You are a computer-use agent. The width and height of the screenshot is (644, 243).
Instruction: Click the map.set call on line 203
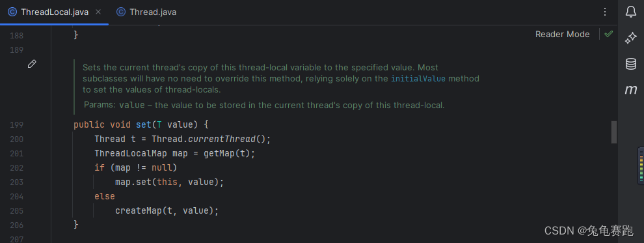[x=133, y=182]
